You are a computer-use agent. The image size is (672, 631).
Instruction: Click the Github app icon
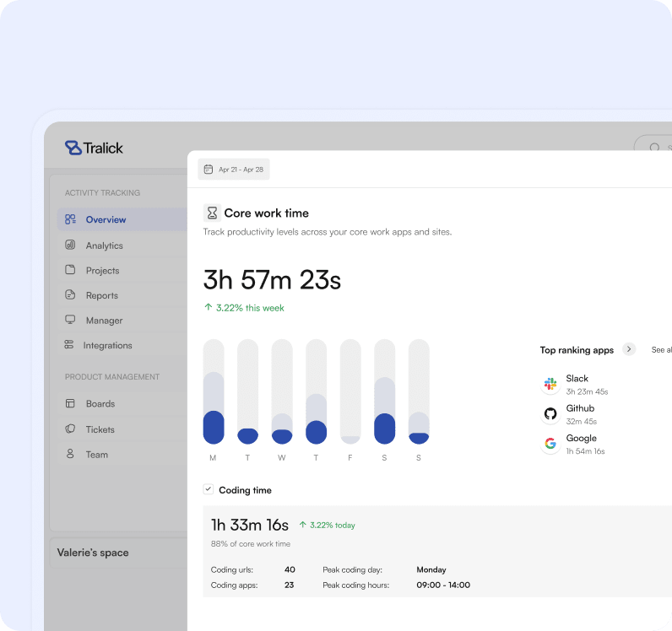pos(550,413)
